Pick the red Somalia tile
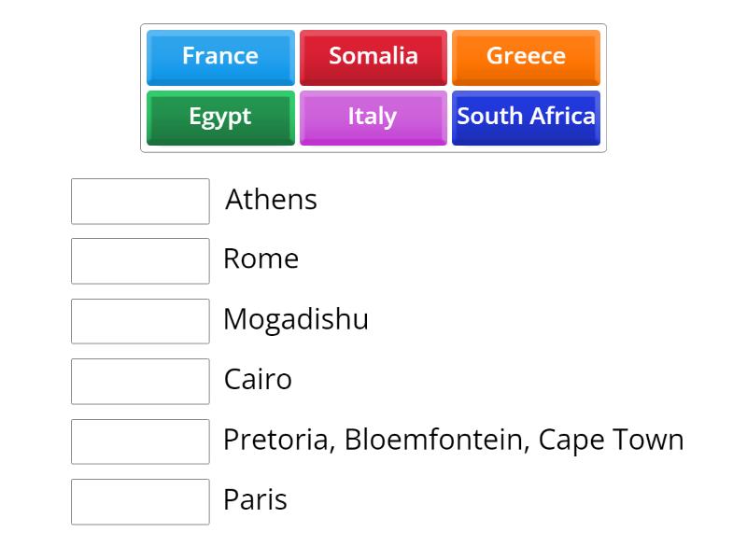The image size is (747, 560). click(373, 56)
